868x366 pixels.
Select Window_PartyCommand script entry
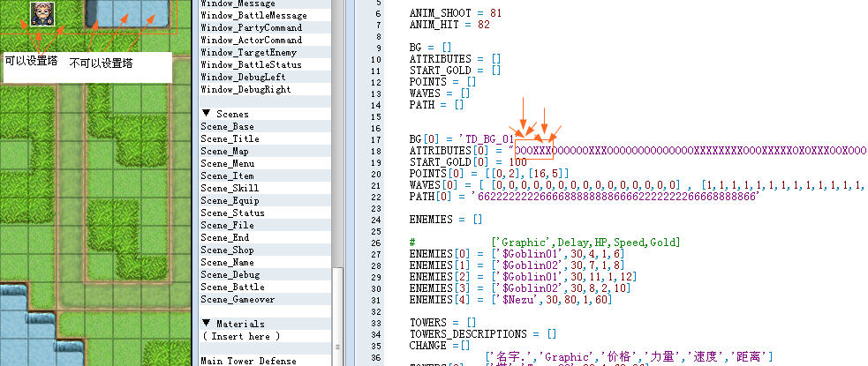point(265,27)
